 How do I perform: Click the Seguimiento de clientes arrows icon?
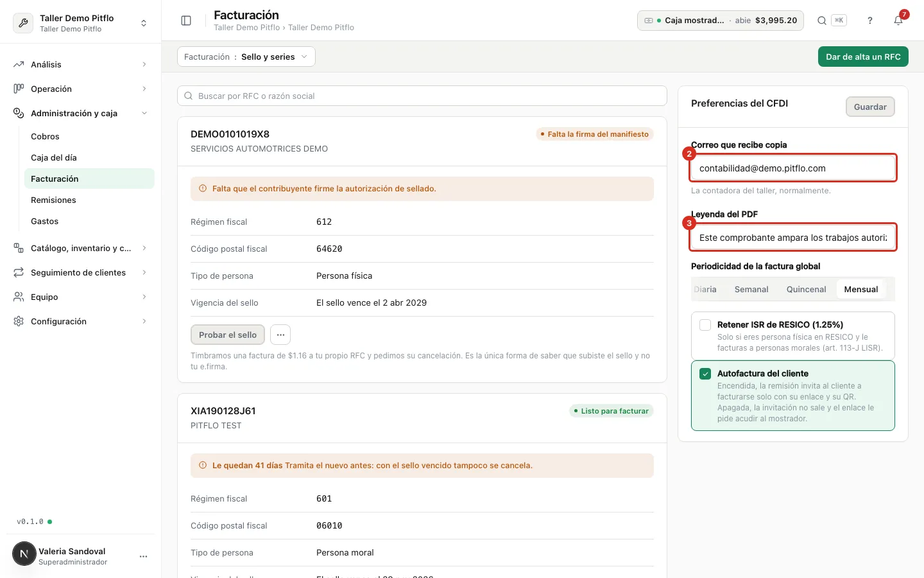19,272
